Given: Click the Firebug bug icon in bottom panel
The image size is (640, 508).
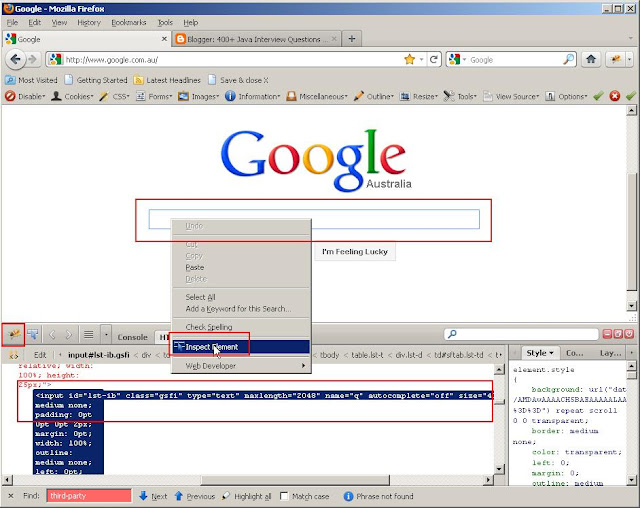Looking at the screenshot, I should 14,335.
